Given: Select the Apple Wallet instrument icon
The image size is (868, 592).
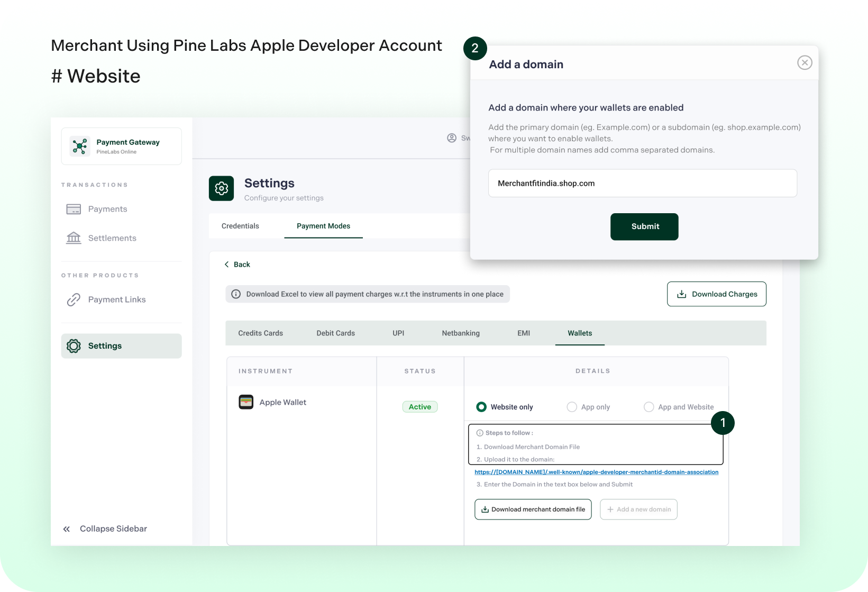Looking at the screenshot, I should click(246, 402).
